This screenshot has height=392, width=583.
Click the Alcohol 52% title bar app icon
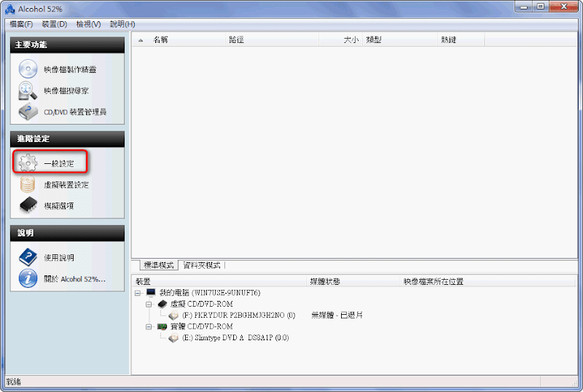coord(9,9)
